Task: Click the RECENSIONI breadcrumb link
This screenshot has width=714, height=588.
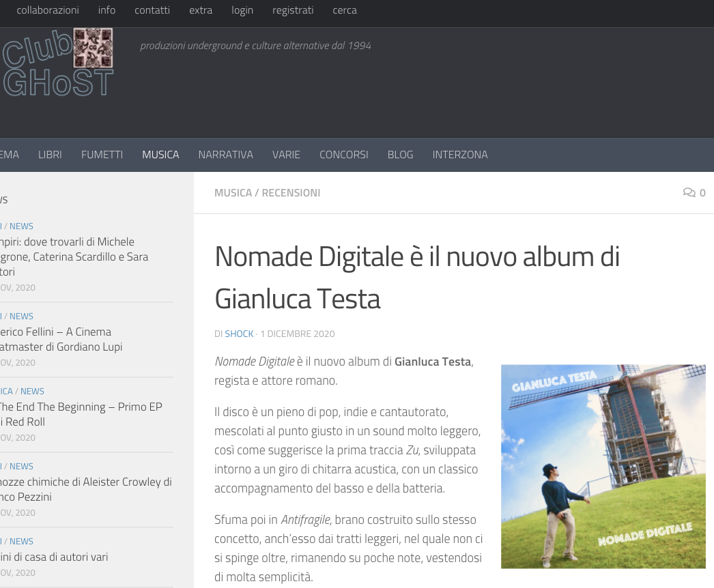Action: 291,193
